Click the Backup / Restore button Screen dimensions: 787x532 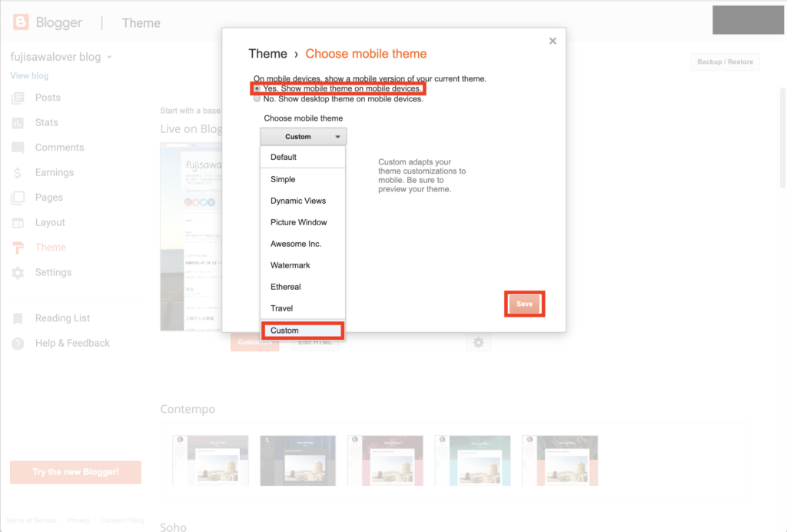[725, 62]
